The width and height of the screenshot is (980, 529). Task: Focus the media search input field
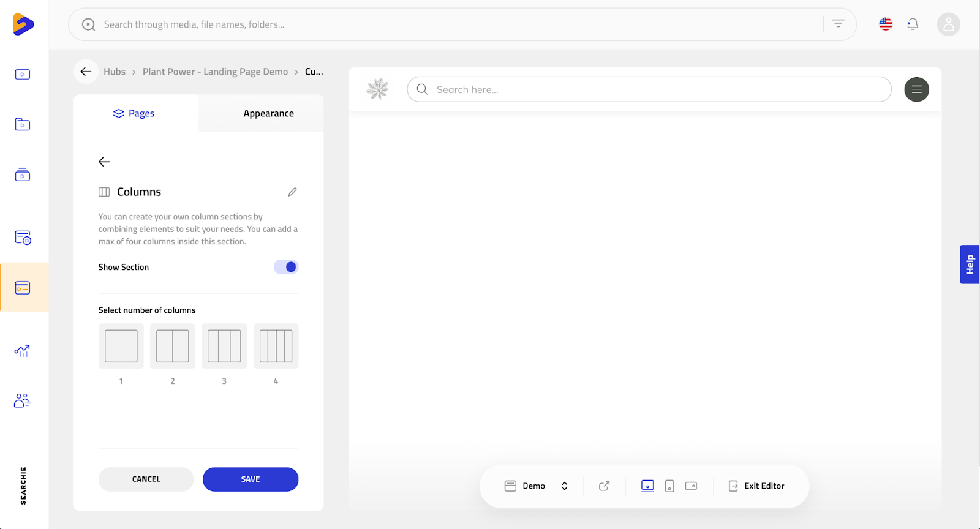click(462, 24)
